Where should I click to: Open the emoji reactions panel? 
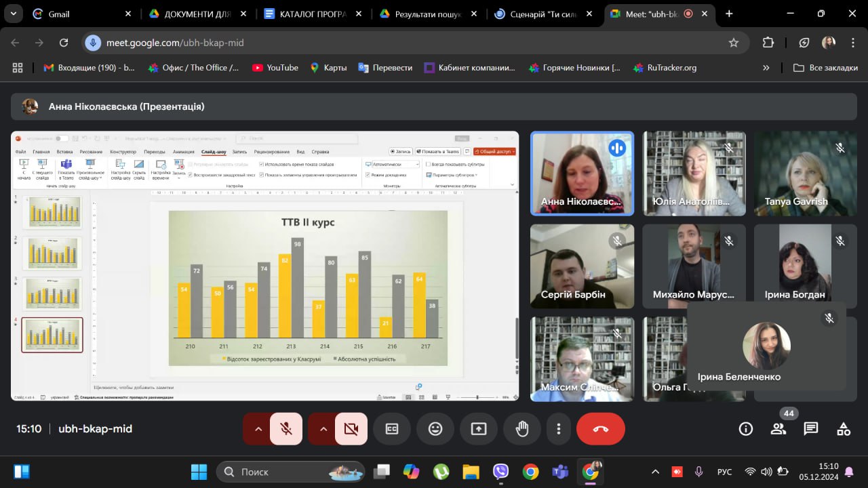point(435,428)
